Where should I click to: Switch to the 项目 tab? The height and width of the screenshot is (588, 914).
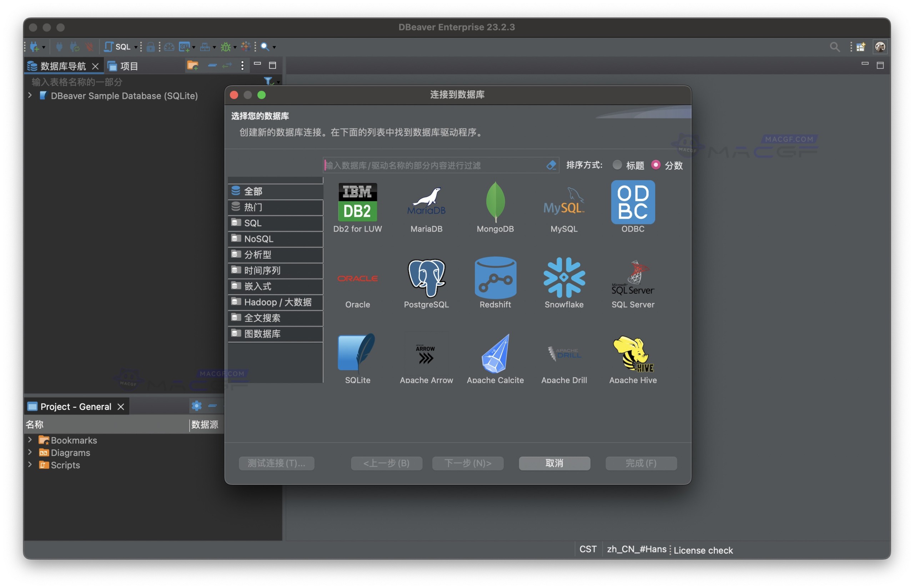point(128,65)
